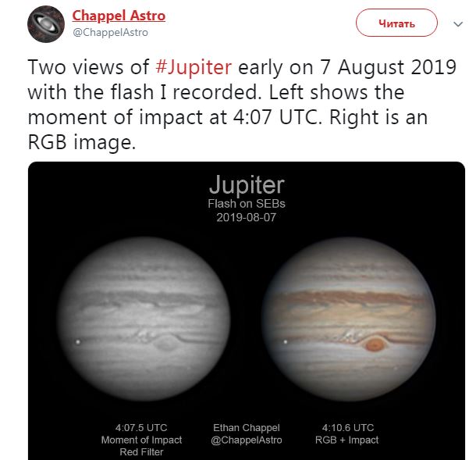Follow the account with the Читать button
476x460 pixels.
tap(396, 23)
